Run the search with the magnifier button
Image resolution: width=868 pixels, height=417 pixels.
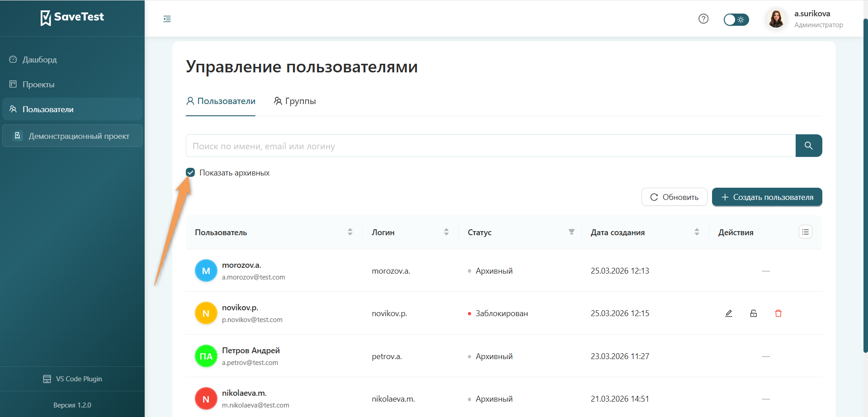click(809, 146)
